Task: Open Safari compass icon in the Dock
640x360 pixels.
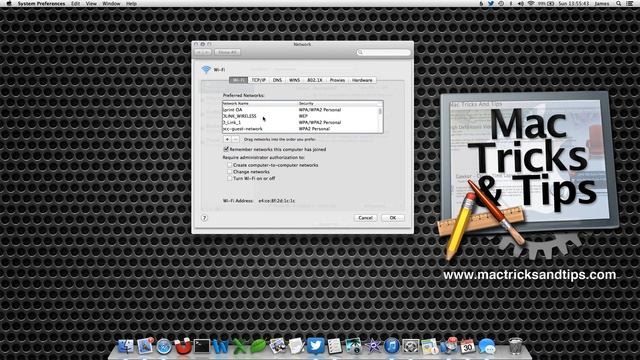Action: pos(164,347)
